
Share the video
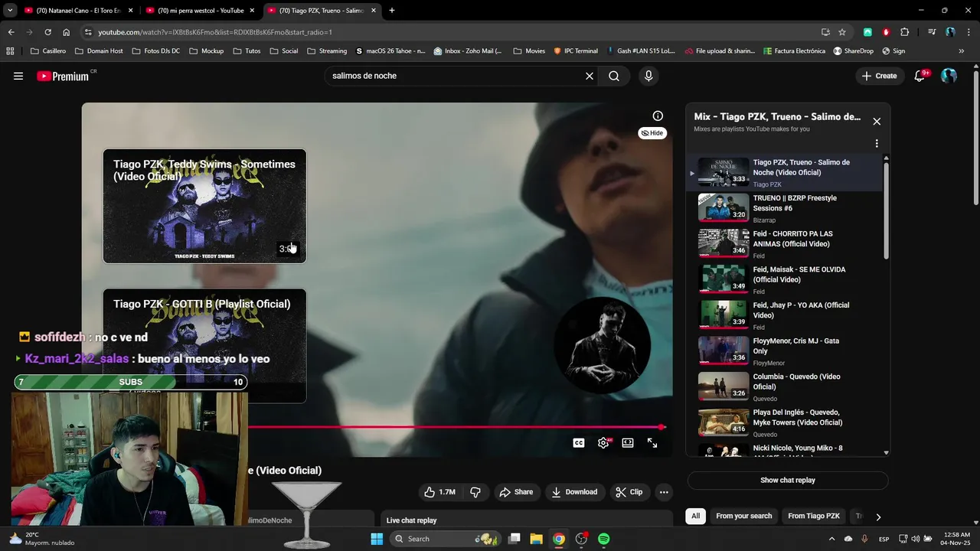point(516,492)
